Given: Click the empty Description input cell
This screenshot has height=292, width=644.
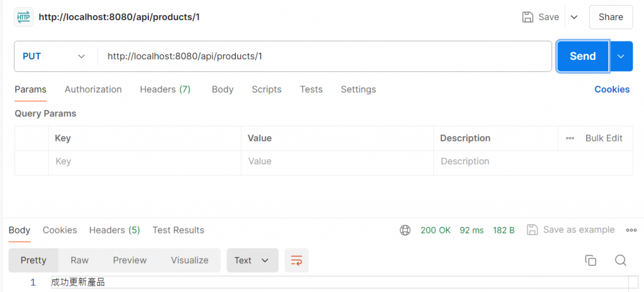Looking at the screenshot, I should pos(533,162).
